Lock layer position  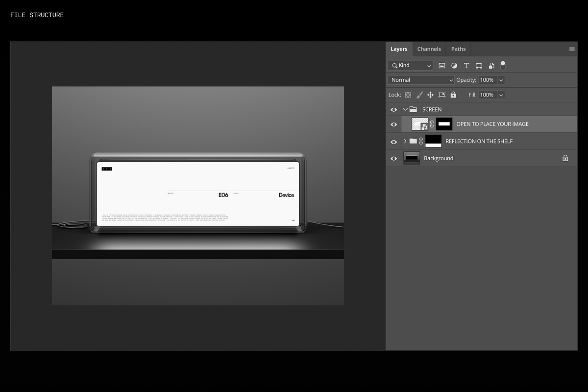click(x=430, y=95)
